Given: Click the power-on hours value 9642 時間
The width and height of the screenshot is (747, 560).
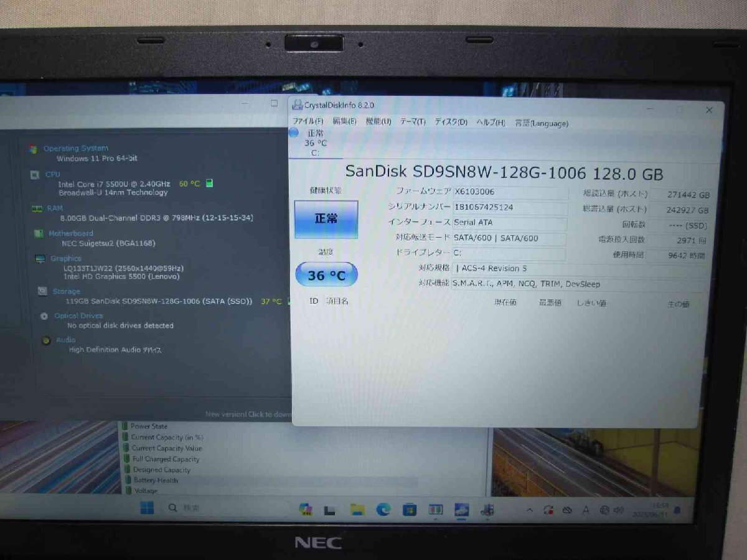Looking at the screenshot, I should (676, 255).
